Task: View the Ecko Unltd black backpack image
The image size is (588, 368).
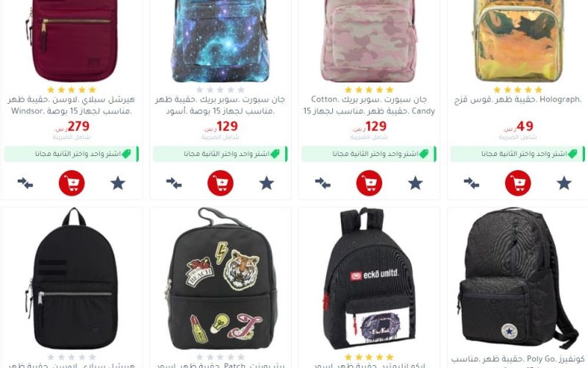Action: coord(369,279)
